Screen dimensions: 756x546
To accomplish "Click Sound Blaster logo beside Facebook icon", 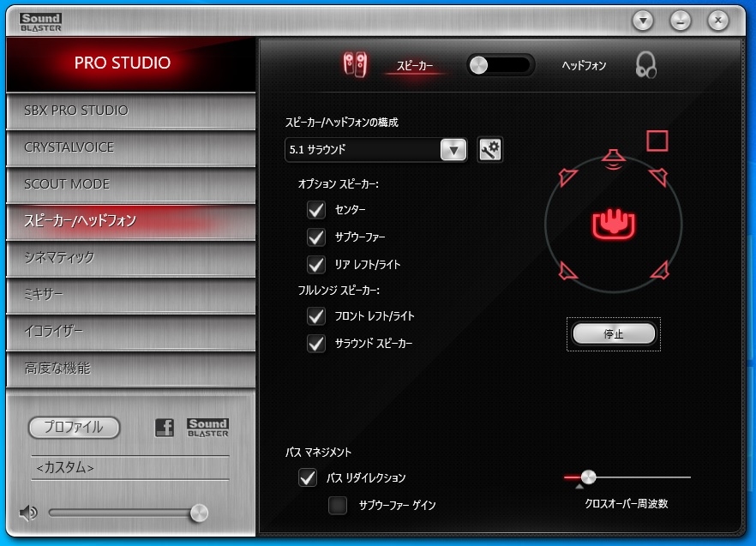I will coord(207,428).
